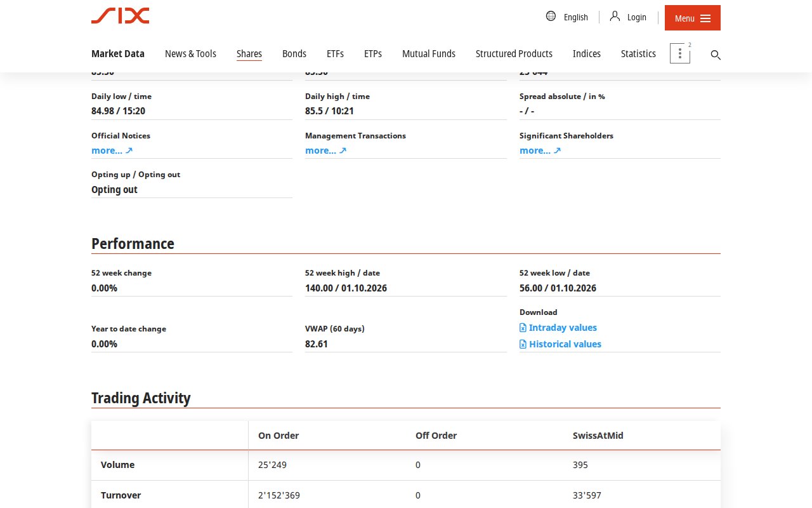Switch language via English link
This screenshot has height=508, width=812.
point(576,17)
